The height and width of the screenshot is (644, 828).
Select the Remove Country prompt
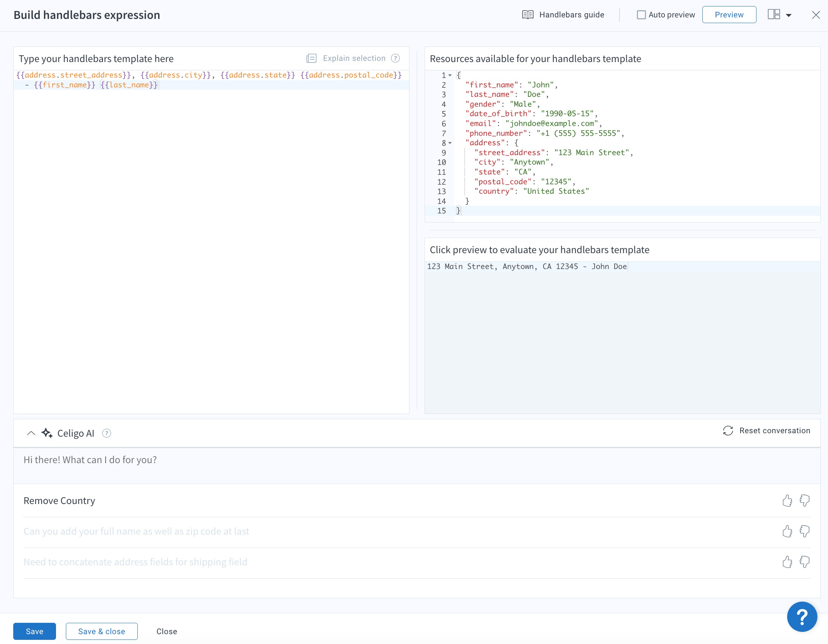[x=59, y=501]
